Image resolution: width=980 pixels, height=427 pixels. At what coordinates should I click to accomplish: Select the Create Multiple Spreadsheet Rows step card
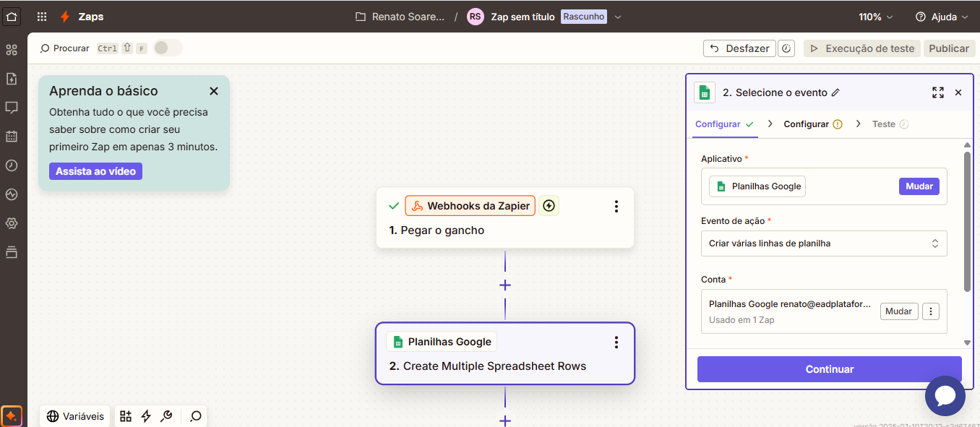point(505,353)
